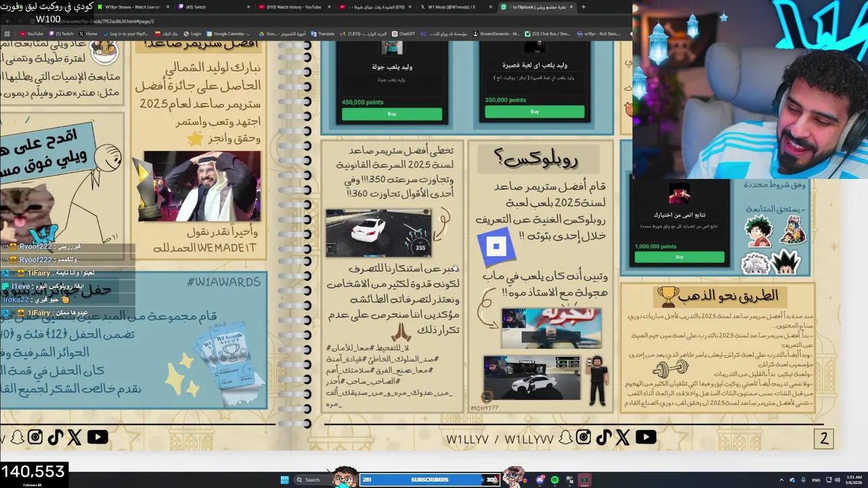
Task: Open the Google Calendar bookmark
Action: 229,33
